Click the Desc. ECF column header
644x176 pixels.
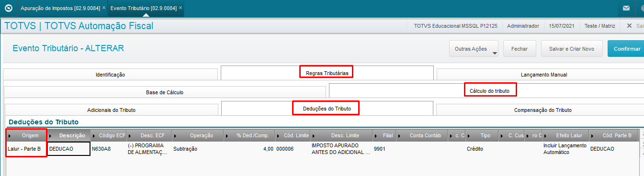(149, 135)
